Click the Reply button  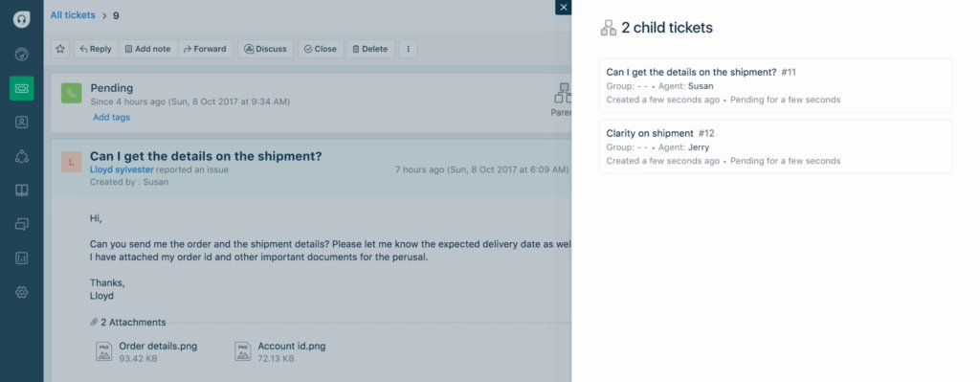pyautogui.click(x=96, y=49)
